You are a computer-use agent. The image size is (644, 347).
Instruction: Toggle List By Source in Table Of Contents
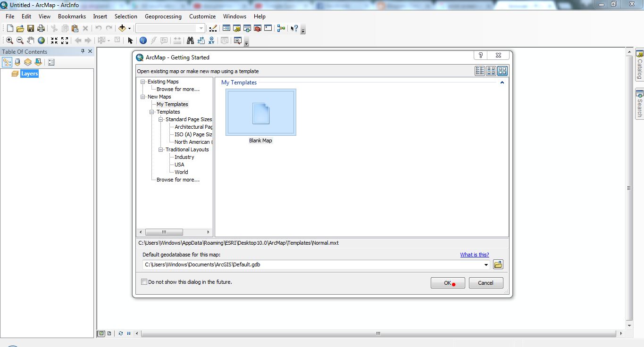click(x=17, y=62)
